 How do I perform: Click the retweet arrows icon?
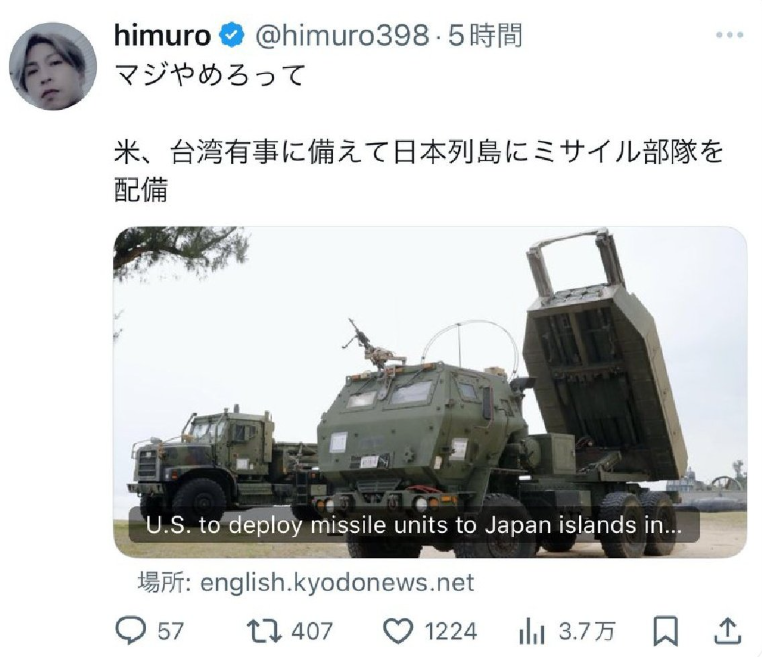pos(264,631)
